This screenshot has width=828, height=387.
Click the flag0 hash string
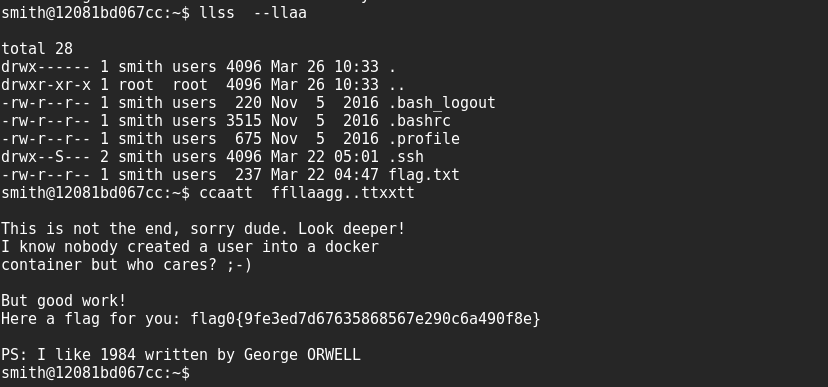365,318
